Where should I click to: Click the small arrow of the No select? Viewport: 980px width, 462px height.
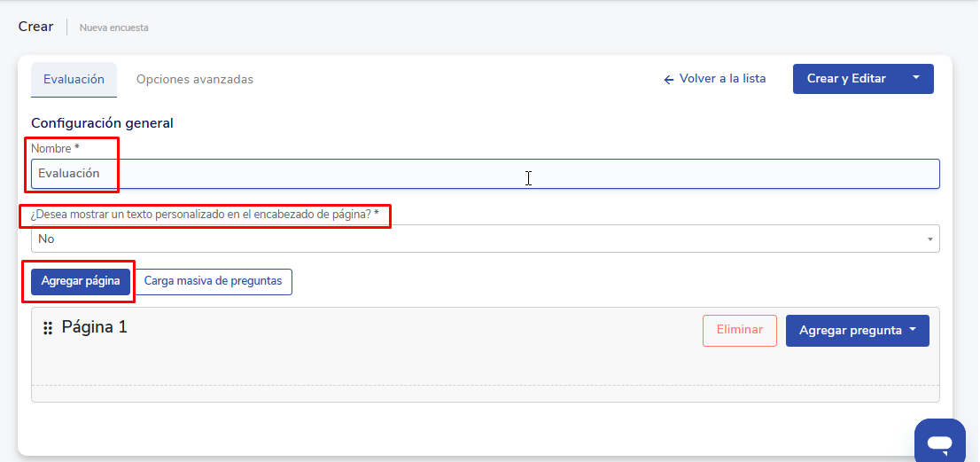pos(929,239)
